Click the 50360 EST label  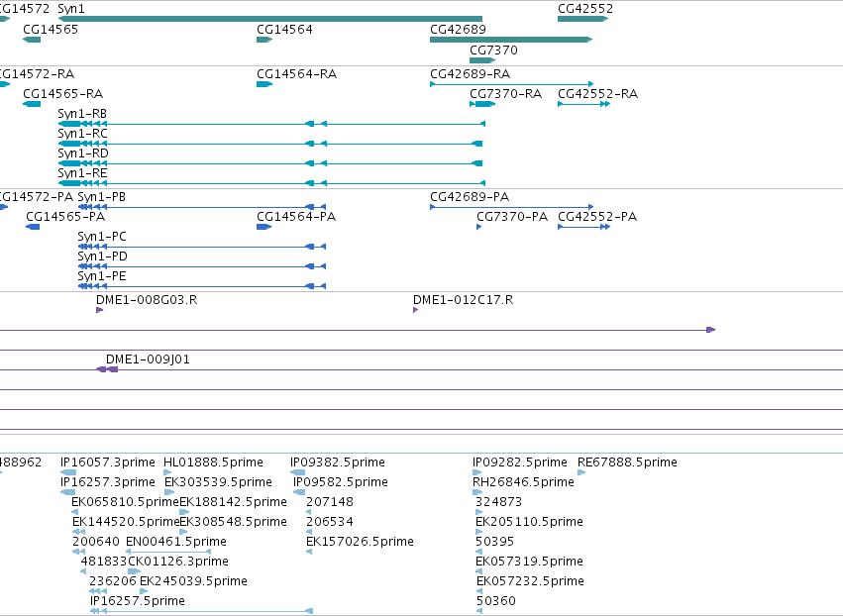click(x=495, y=602)
